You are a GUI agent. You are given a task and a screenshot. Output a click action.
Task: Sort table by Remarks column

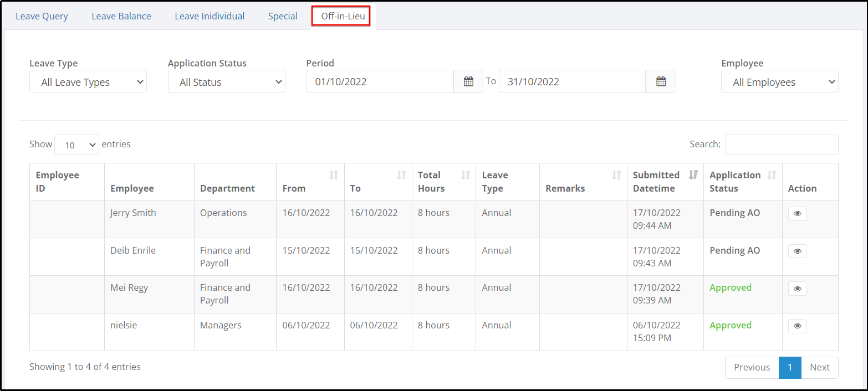click(x=616, y=175)
